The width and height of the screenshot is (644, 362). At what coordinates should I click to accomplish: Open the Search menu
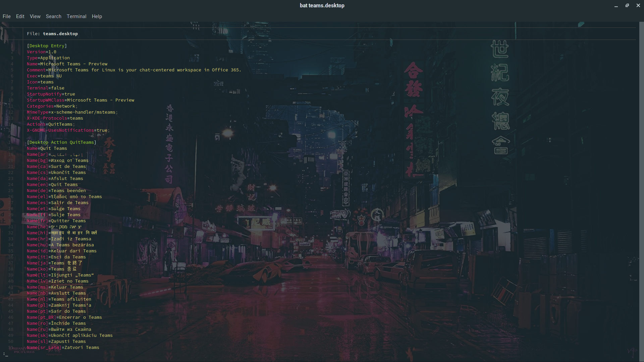pyautogui.click(x=54, y=16)
